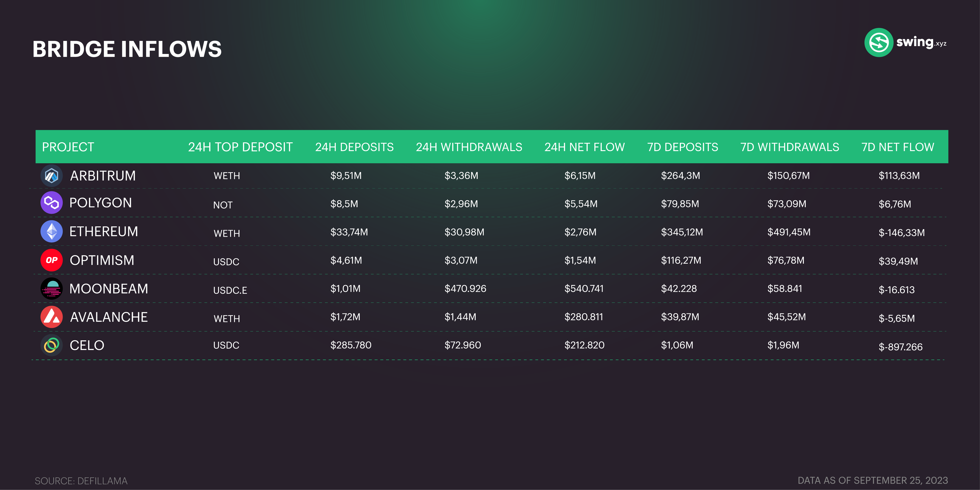Click the OPTIMISM project name
This screenshot has height=490, width=980.
[x=102, y=260]
